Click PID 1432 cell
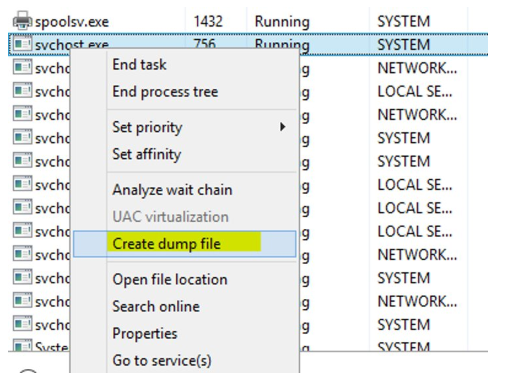The height and width of the screenshot is (374, 505). coord(208,21)
